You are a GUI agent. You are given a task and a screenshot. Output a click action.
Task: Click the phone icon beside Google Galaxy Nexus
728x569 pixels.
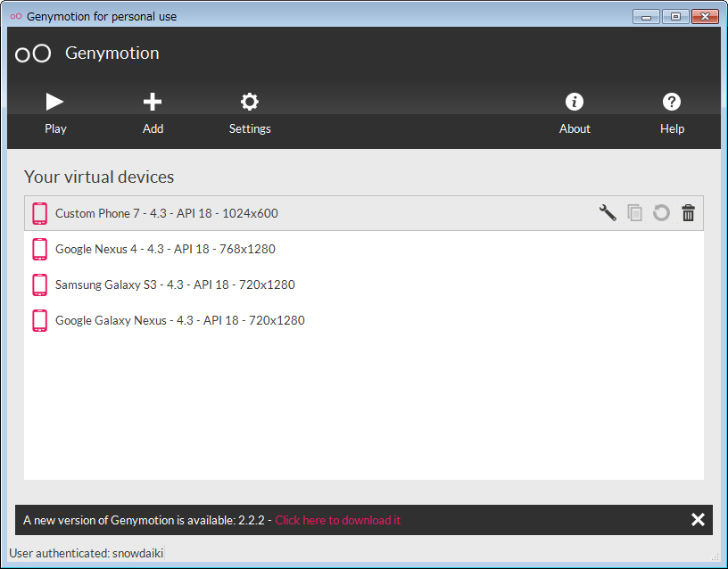coord(40,320)
